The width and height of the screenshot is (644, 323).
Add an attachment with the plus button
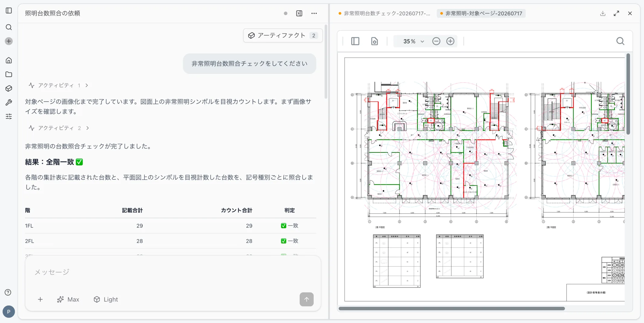coord(40,299)
